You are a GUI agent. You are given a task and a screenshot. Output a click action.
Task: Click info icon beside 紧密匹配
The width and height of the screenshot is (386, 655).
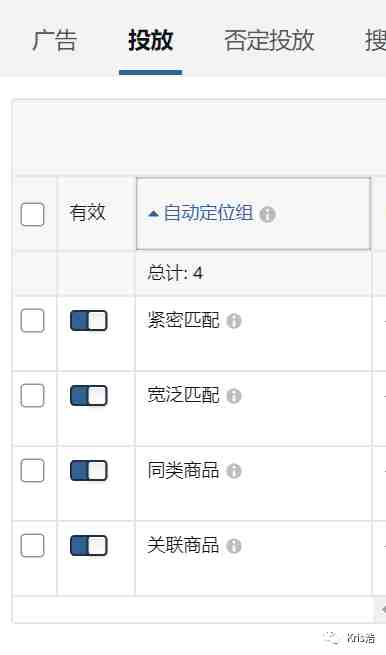coord(234,321)
